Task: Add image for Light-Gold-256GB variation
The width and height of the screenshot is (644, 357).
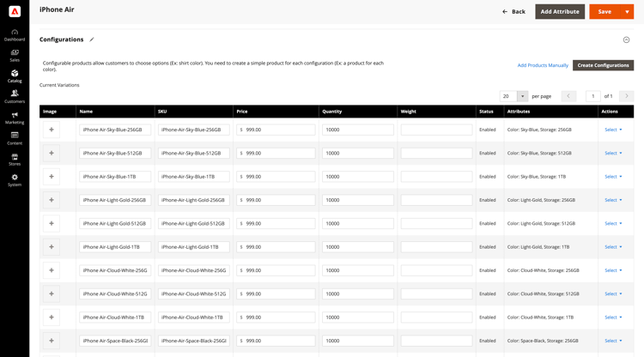Action: tap(52, 200)
